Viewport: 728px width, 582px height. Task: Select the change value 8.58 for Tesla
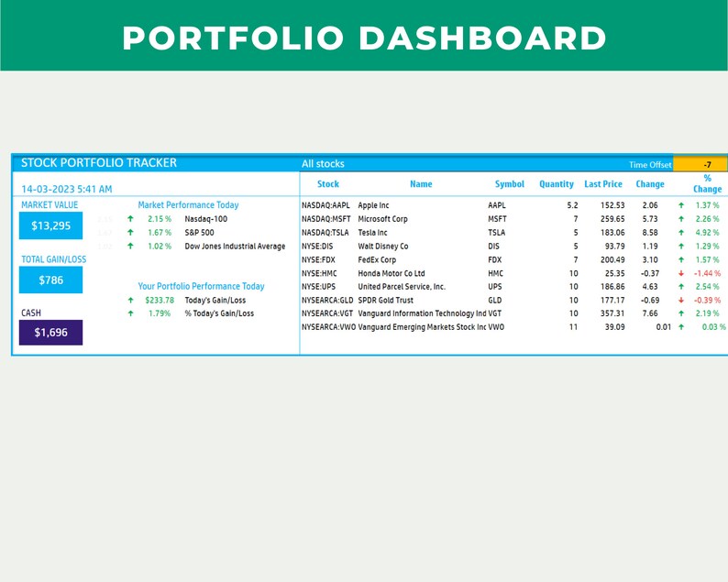point(650,233)
